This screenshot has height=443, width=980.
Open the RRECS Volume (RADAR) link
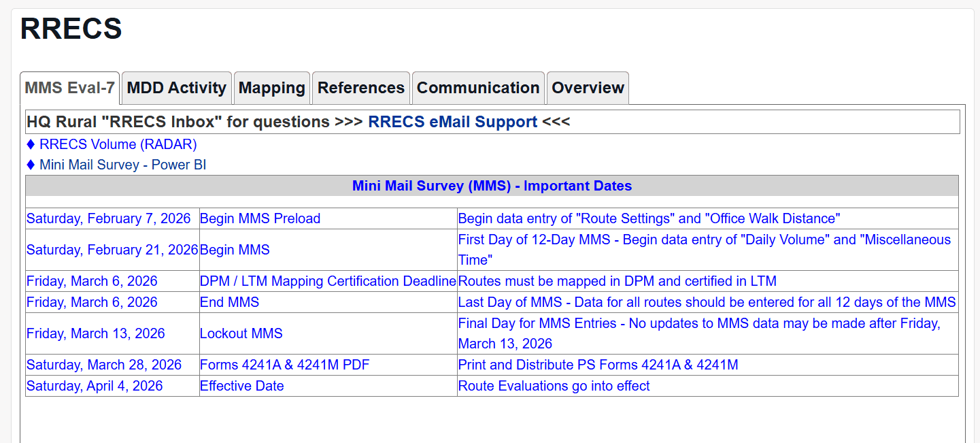[x=118, y=144]
